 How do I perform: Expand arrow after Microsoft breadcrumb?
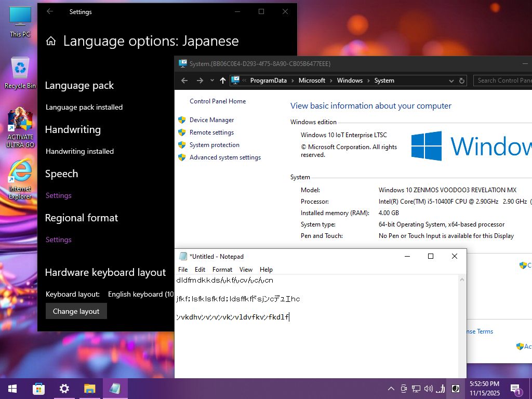[331, 81]
